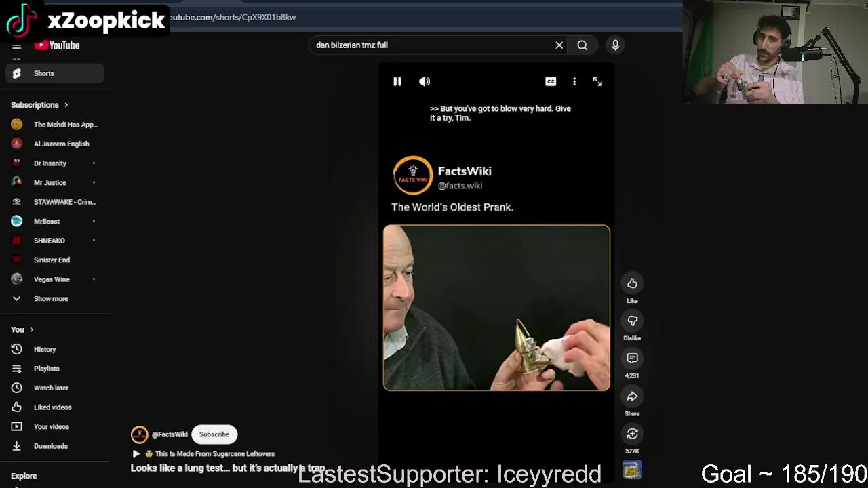Expand the Subscriptions heading
868x488 pixels.
click(39, 105)
